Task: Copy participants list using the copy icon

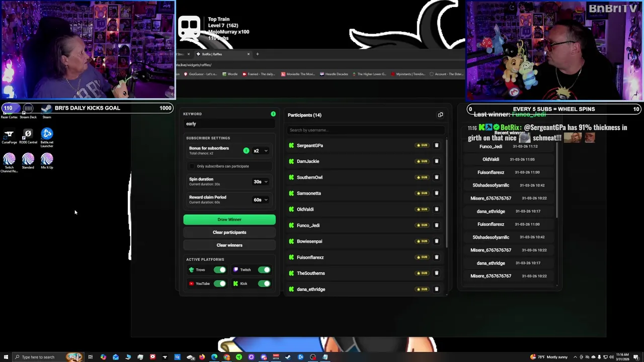Action: (x=440, y=115)
